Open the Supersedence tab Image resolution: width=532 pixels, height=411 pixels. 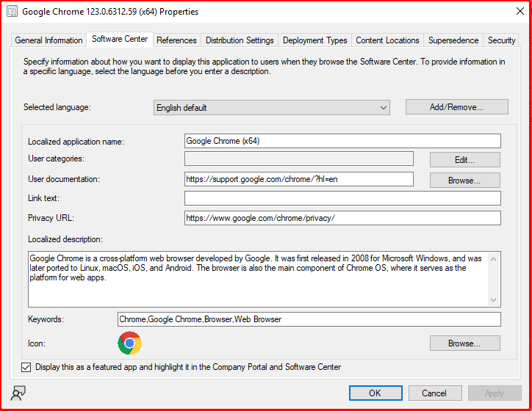click(453, 40)
